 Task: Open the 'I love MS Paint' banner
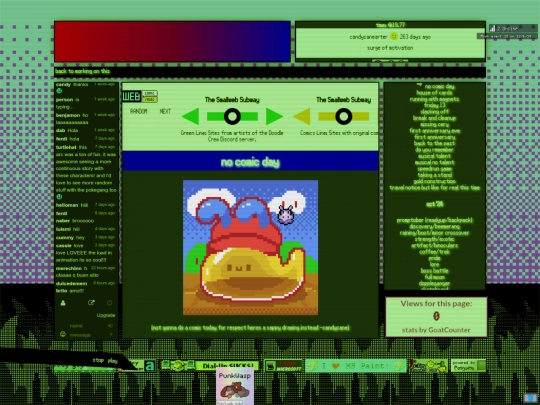coord(356,365)
